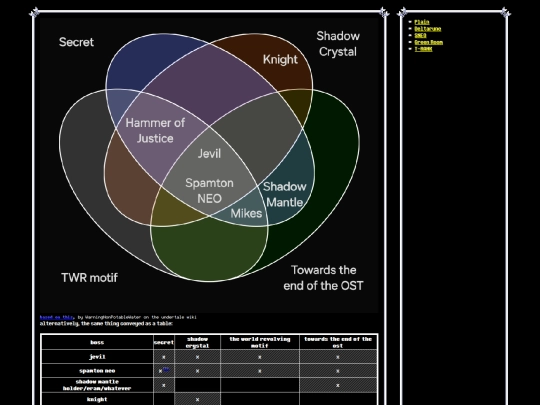The width and height of the screenshot is (540, 405).
Task: Click the 'shadow crystal' column header
Action: [197, 342]
